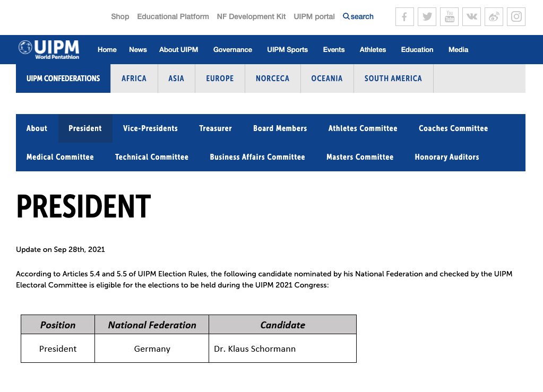Select the NORCECA confederation tab
The height and width of the screenshot is (392, 543).
coord(272,79)
